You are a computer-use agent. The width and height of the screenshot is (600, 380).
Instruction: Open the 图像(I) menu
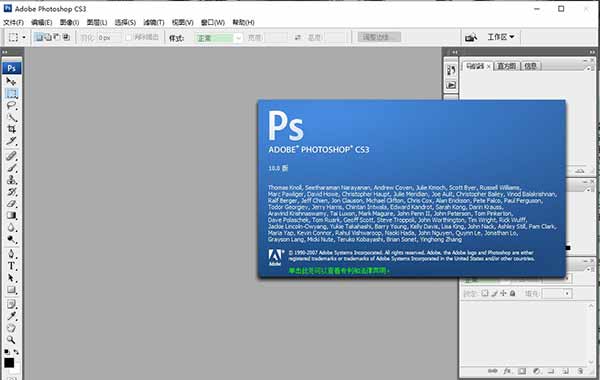pos(69,22)
